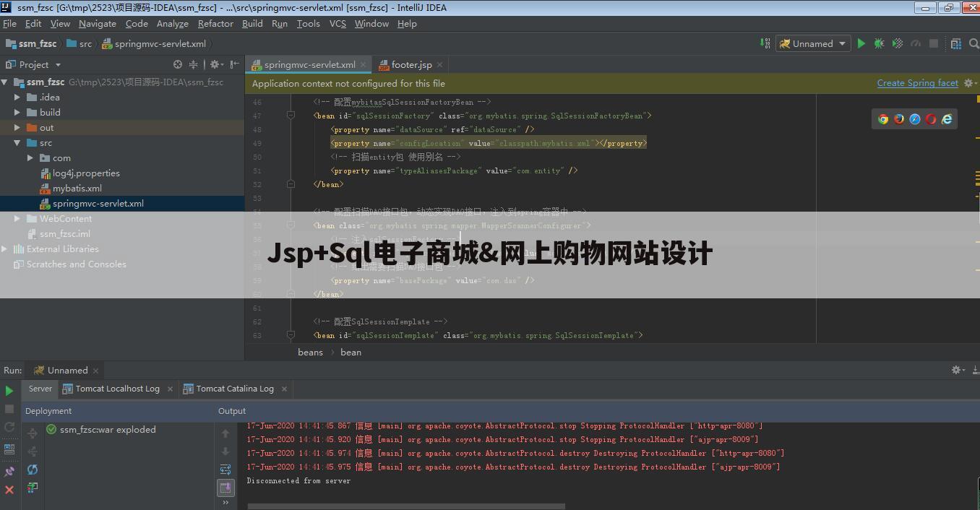Open the Build menu
Viewport: 980px width, 510px height.
tap(252, 23)
